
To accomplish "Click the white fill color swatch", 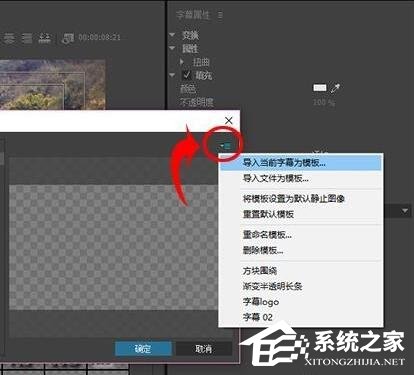I will pos(320,88).
